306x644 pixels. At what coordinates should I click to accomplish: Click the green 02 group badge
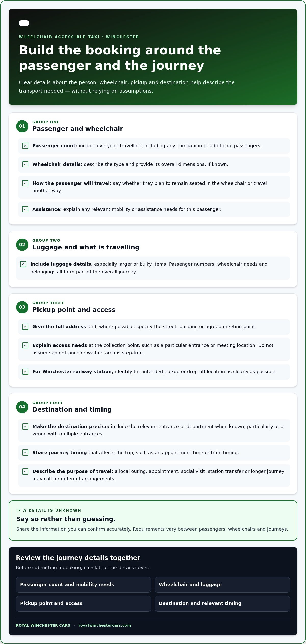pos(22,245)
